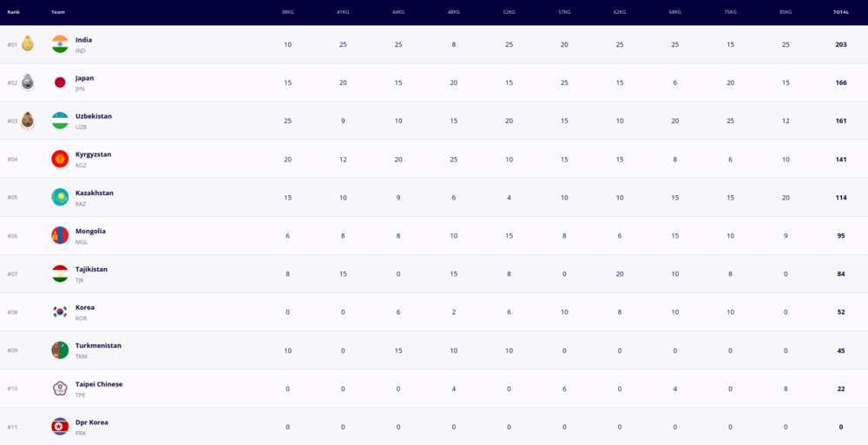Click the Kyrgyzstan flag icon
This screenshot has height=445, width=868.
click(x=60, y=159)
